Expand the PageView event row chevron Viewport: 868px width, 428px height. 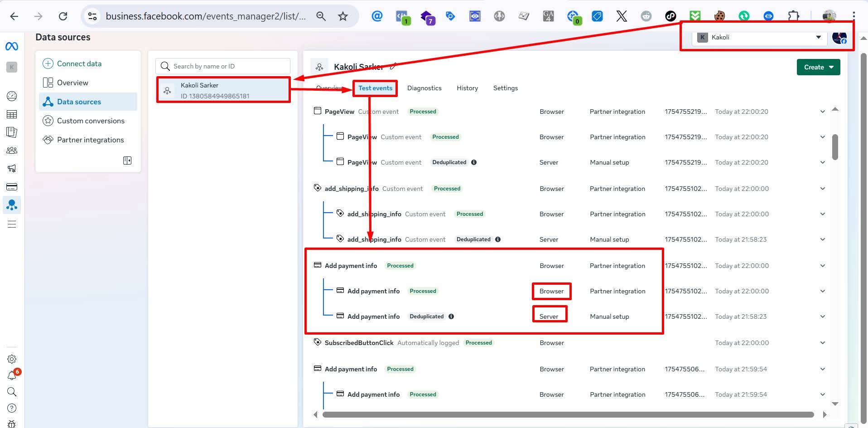click(822, 111)
